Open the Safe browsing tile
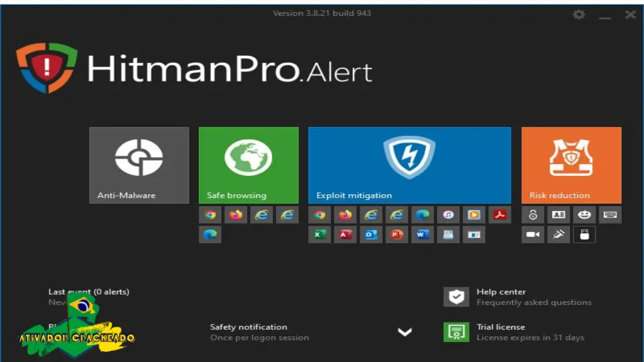The width and height of the screenshot is (644, 362). pyautogui.click(x=248, y=165)
